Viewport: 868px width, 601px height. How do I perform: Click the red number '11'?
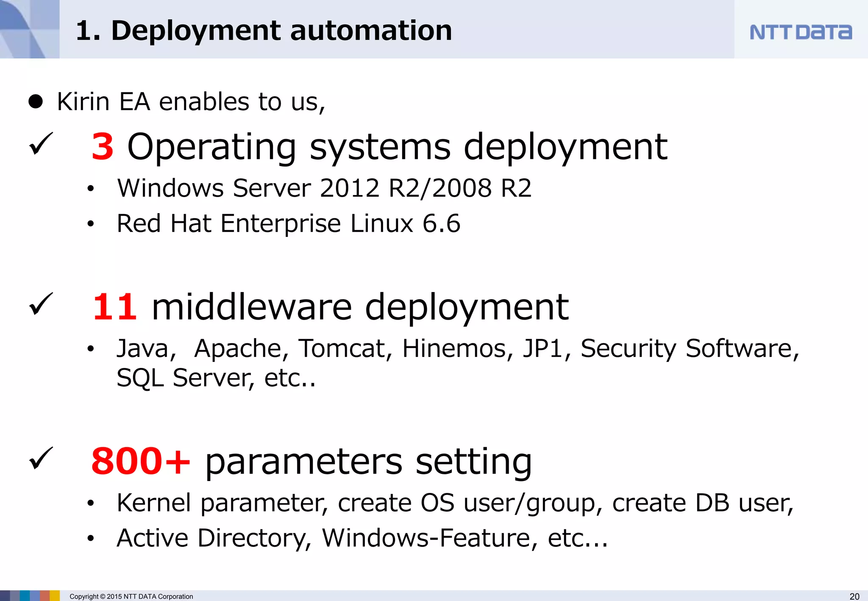point(114,307)
